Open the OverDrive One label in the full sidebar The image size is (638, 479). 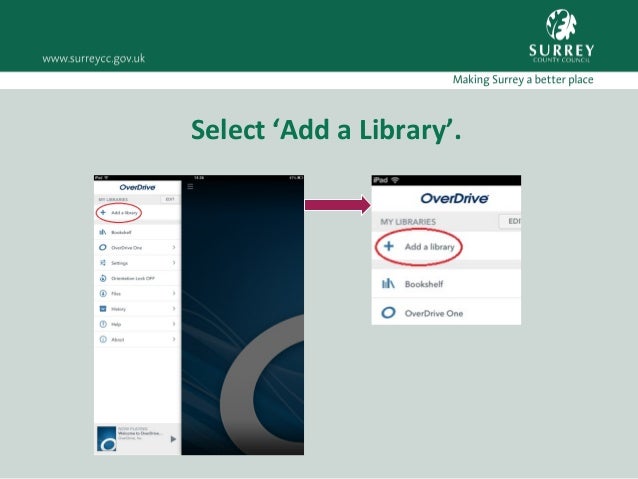tap(127, 248)
